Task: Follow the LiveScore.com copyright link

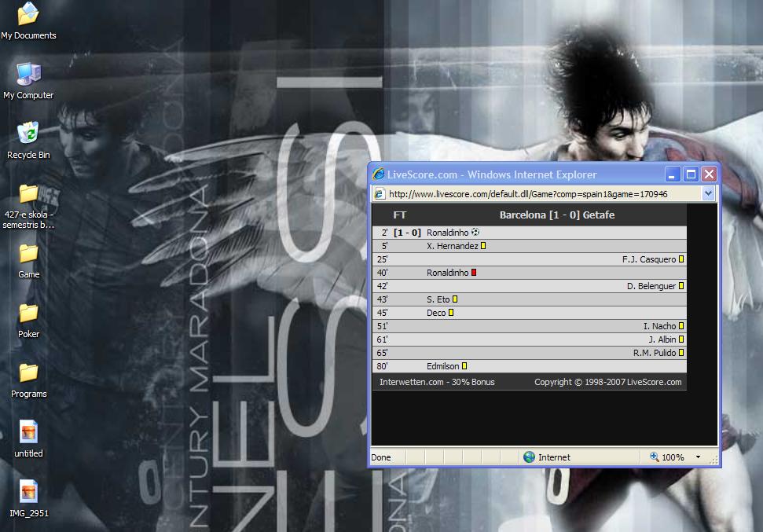Action: click(607, 382)
